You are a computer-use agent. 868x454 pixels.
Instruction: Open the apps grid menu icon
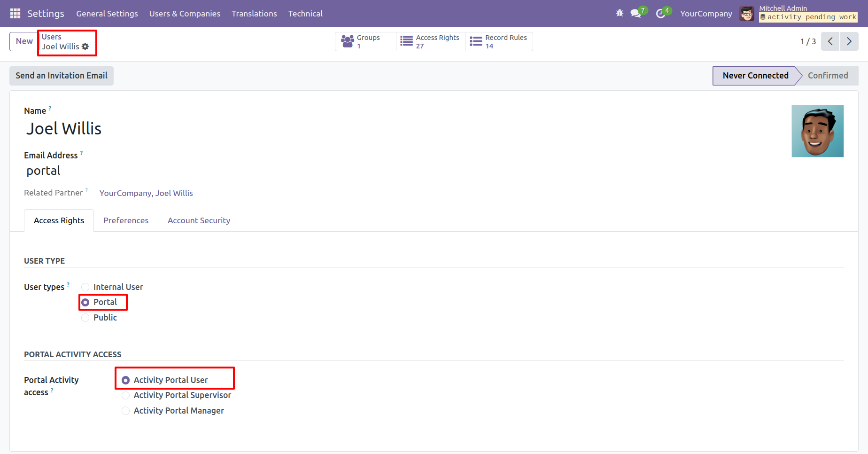click(15, 14)
